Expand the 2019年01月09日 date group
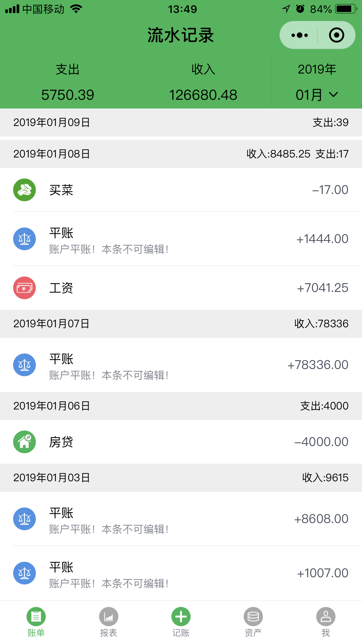 click(x=181, y=123)
